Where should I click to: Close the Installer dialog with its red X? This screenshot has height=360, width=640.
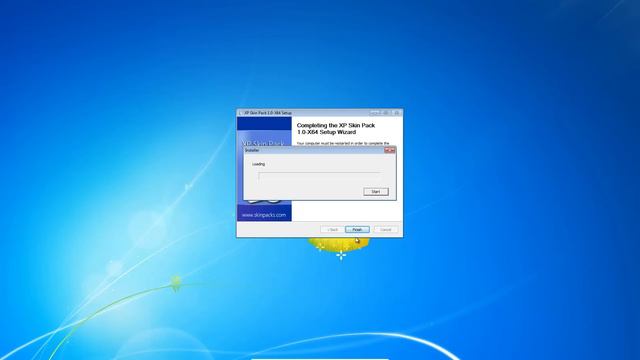[x=389, y=150]
